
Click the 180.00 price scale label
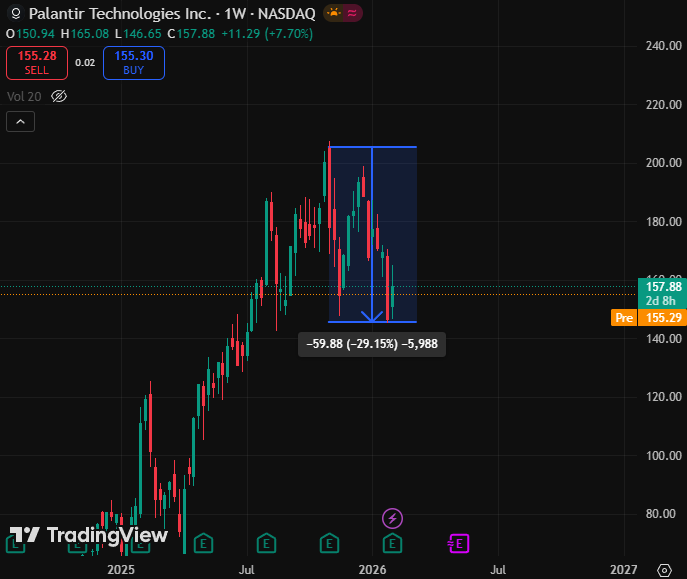click(663, 222)
